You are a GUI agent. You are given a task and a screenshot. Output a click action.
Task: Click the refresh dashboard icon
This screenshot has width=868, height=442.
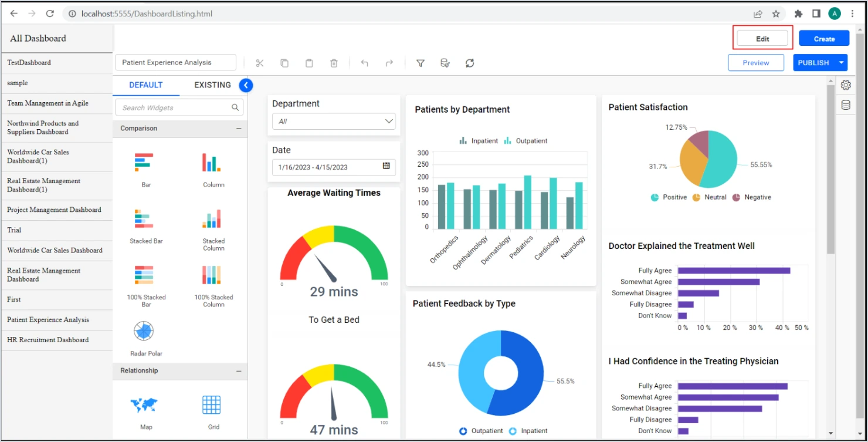click(470, 63)
